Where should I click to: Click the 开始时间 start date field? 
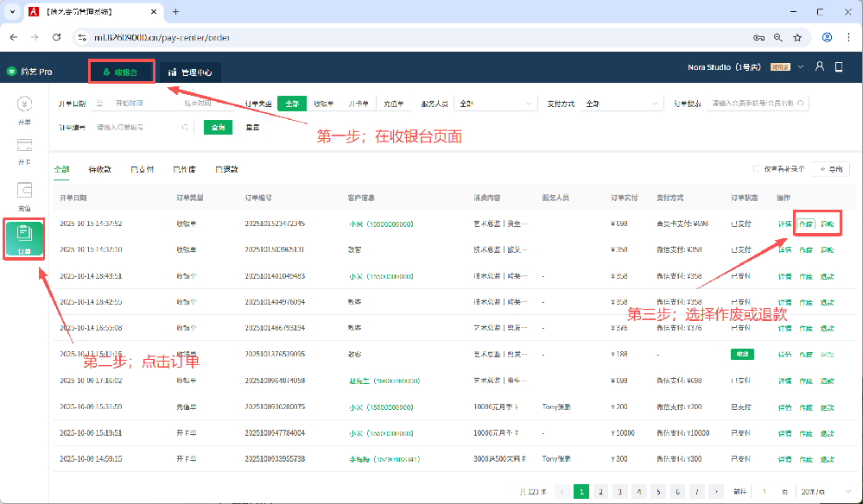130,104
